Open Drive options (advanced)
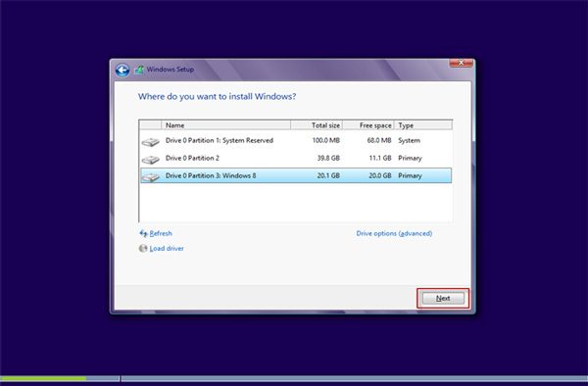588x386 pixels. coord(394,233)
